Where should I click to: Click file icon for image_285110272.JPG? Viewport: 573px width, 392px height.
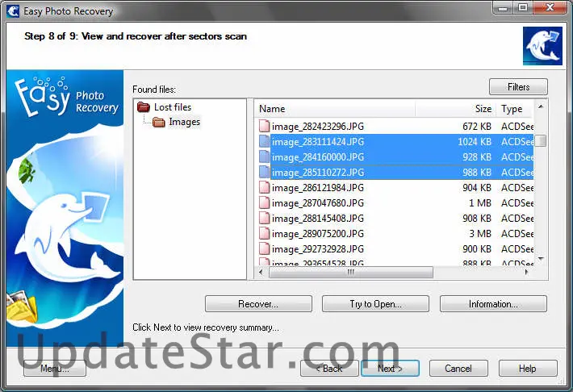tap(264, 172)
